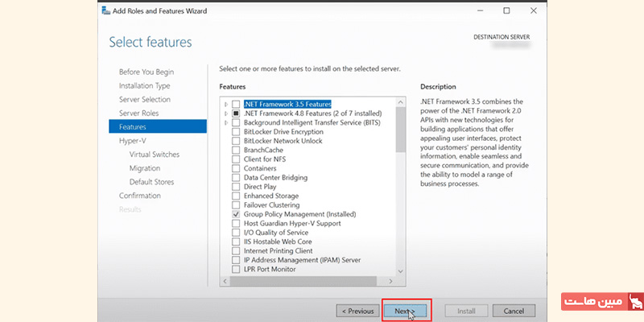Click the horizontal scroll right arrow
644x322 pixels.
pos(390,281)
